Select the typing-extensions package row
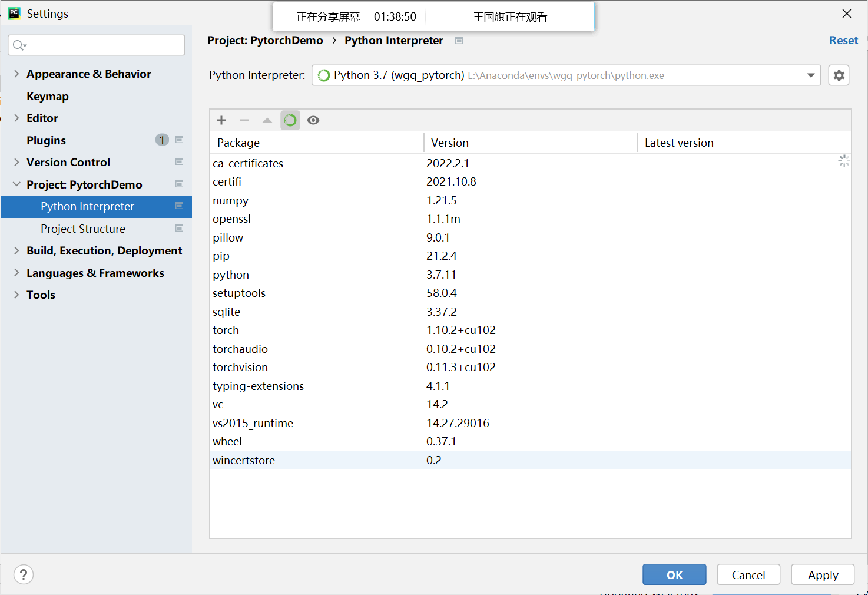 [530, 386]
